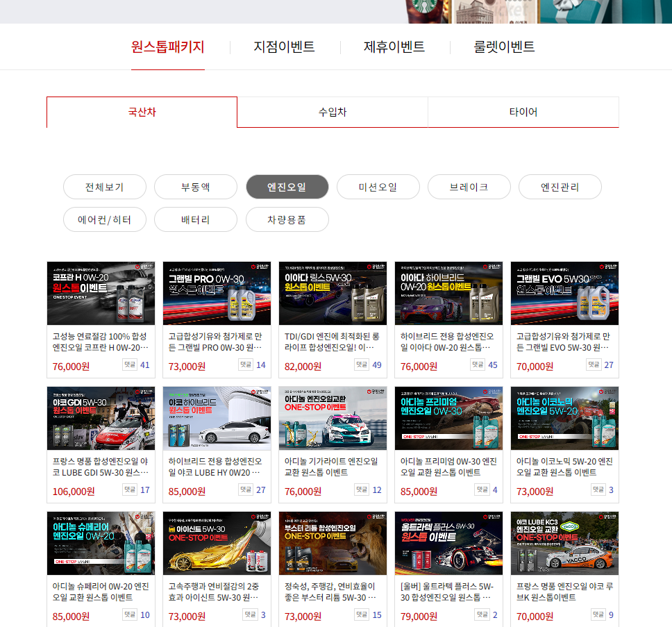
Task: Open link TDI/GDI 엔진에 최적화된 롱라이프
Action: point(332,342)
